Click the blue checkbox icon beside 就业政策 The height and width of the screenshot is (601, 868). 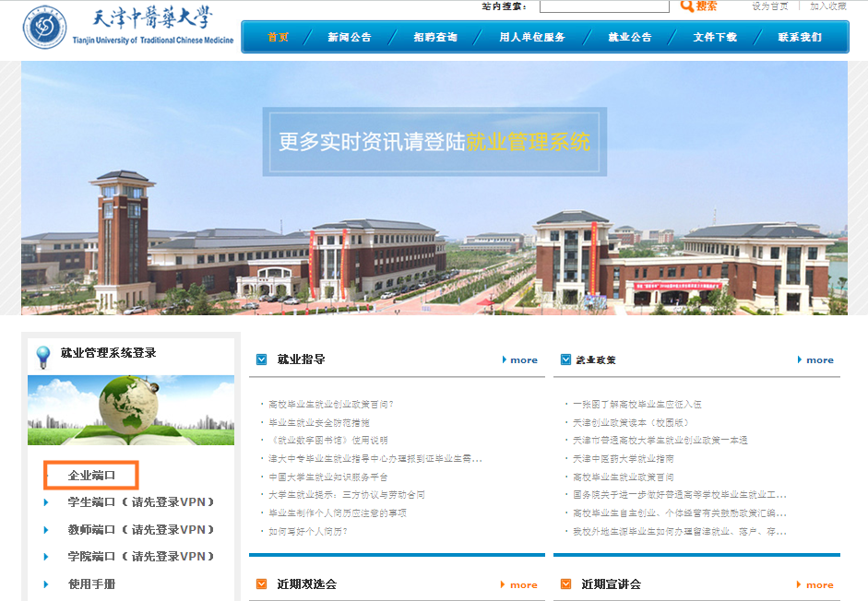565,359
